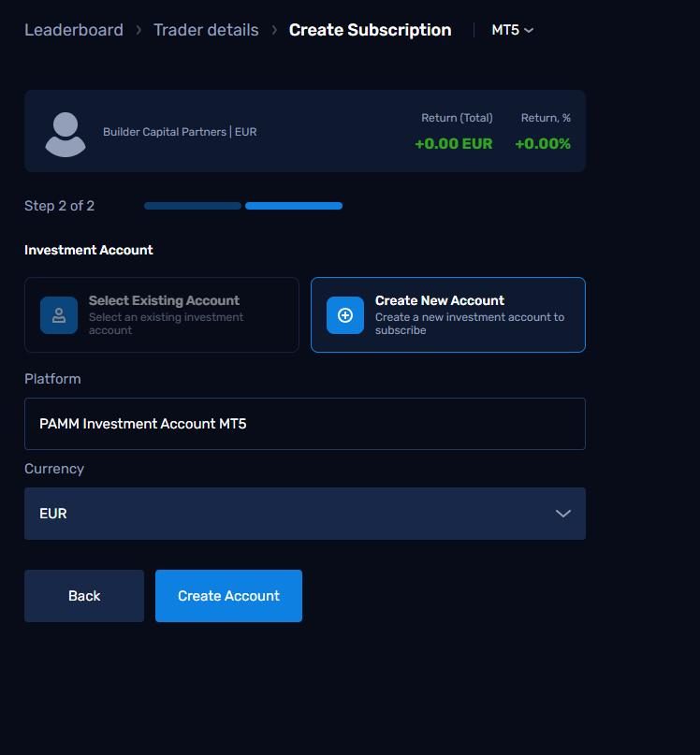Viewport: 700px width, 755px height.
Task: Choose Create New Account option
Action: coord(448,315)
